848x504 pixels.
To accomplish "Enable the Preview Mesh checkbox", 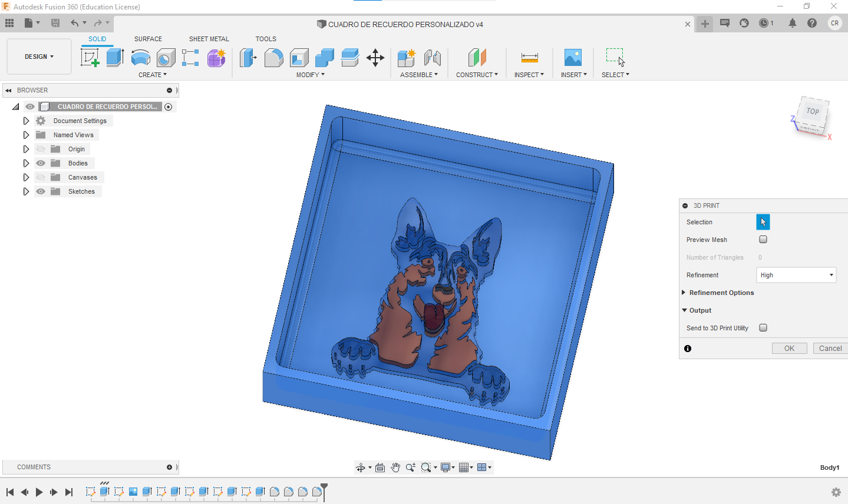I will 763,240.
